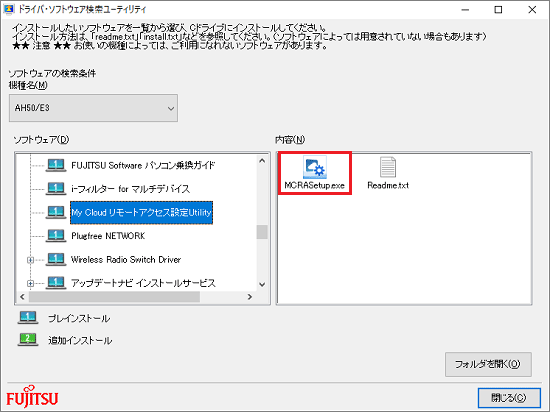Screen dimensions: 550x412
Task: Close the window with X button
Action: point(532,10)
